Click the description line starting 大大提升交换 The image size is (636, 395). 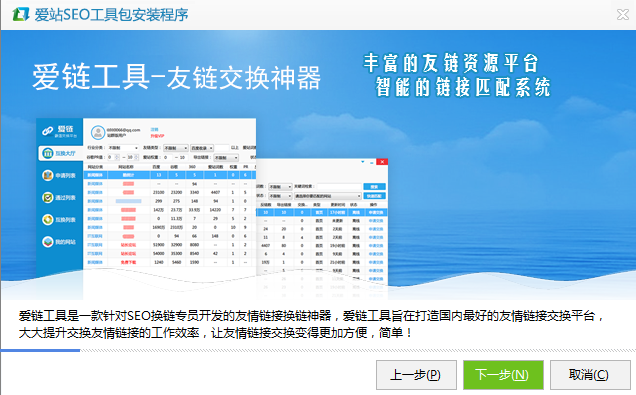point(215,333)
